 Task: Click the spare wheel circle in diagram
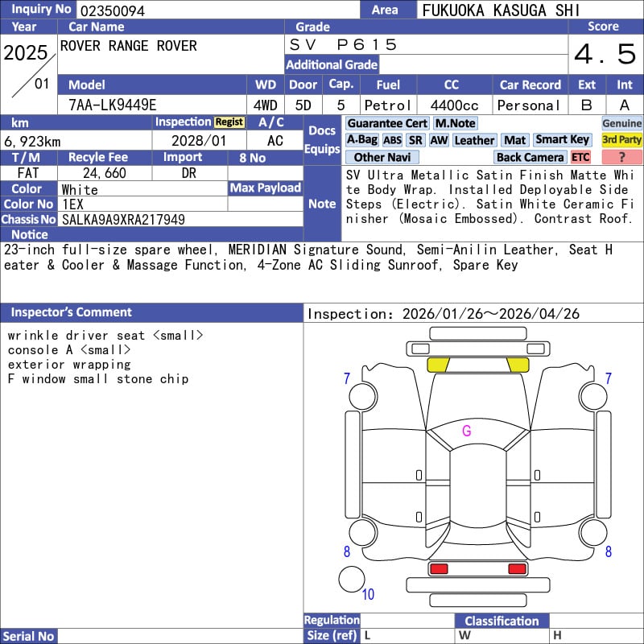[x=351, y=579]
